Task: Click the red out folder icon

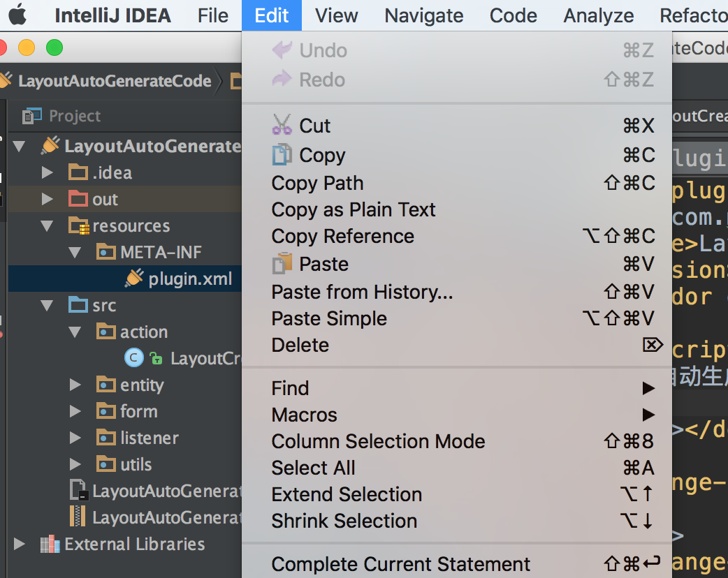Action: (78, 200)
